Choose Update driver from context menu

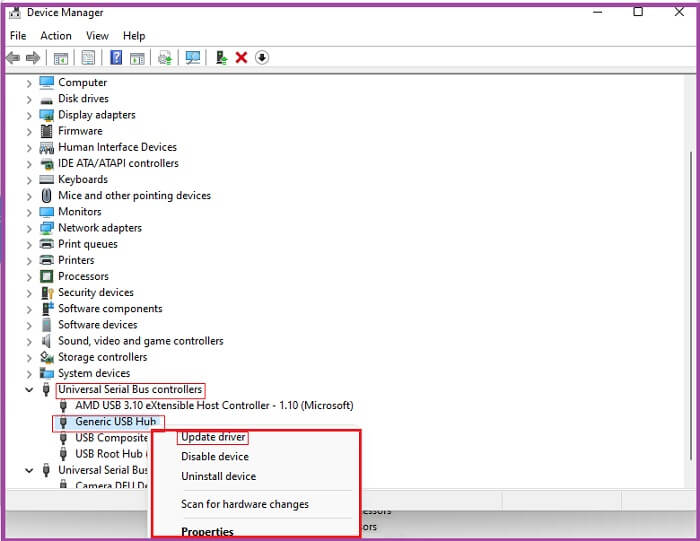[213, 437]
